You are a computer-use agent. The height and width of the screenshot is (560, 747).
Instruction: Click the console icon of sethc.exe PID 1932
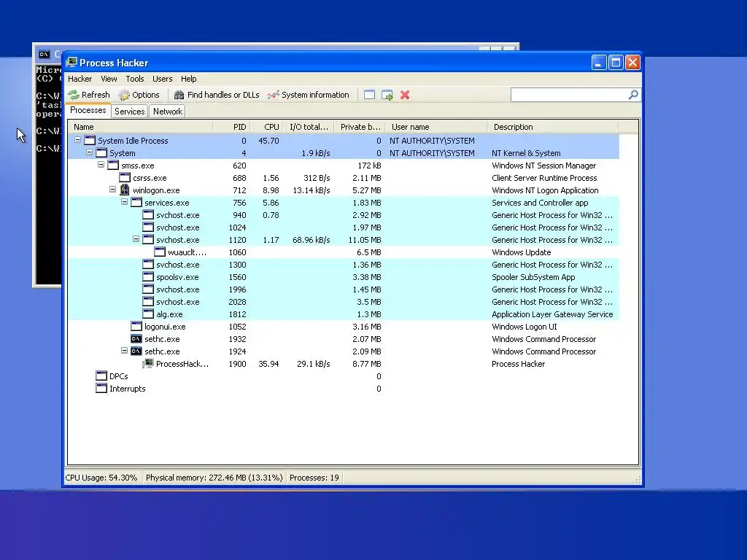point(136,338)
